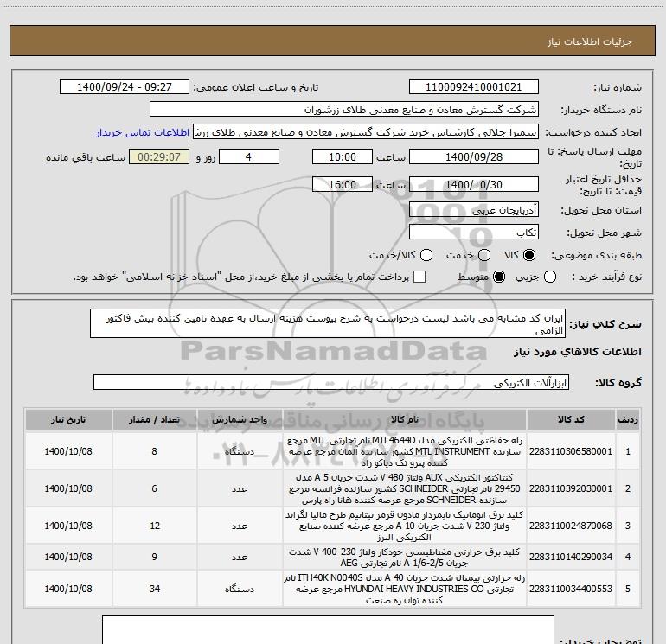Click the validity time field 16:00
This screenshot has height=644, width=666.
pos(343,184)
